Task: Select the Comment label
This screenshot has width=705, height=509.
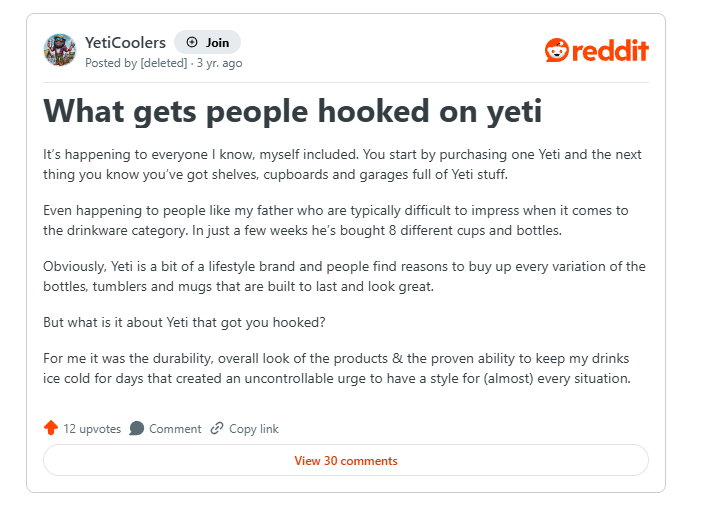Action: point(175,429)
